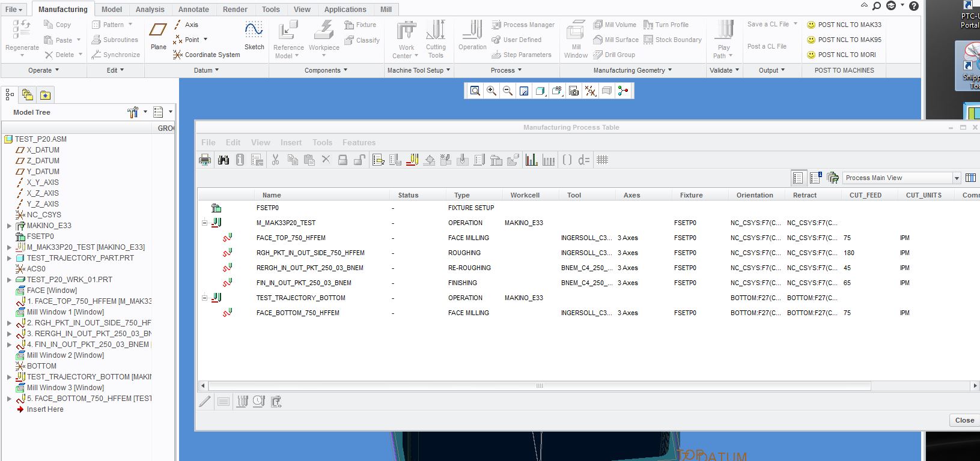This screenshot has height=461, width=980.
Task: Open the Display Style cube icon
Action: (540, 91)
